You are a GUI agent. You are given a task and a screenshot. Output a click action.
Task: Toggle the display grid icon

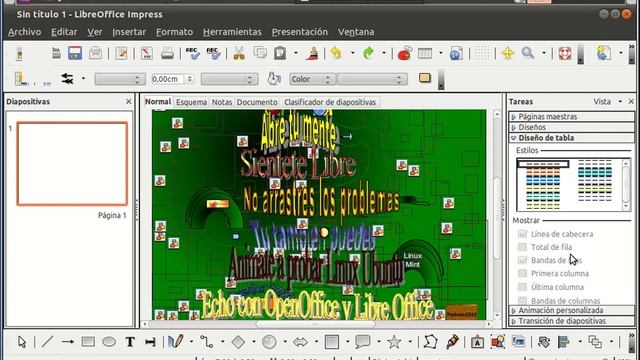[x=482, y=53]
